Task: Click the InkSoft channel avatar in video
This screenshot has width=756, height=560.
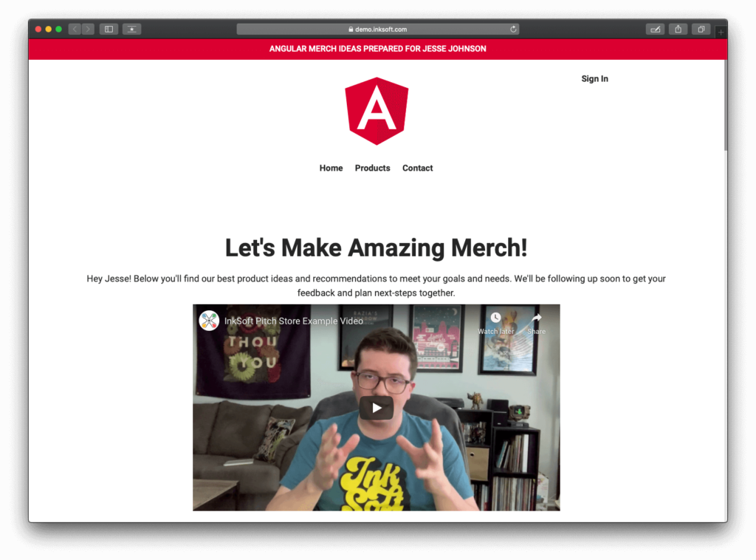Action: pos(209,321)
